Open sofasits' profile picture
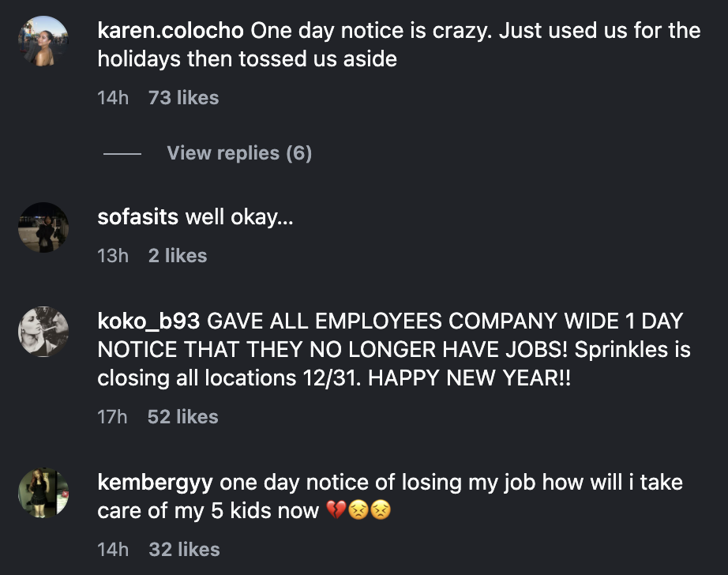This screenshot has width=728, height=575. click(43, 227)
